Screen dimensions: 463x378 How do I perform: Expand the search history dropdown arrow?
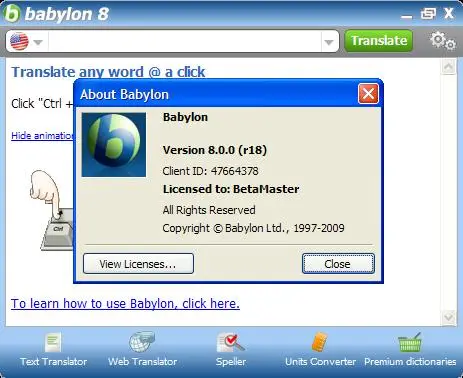click(329, 42)
